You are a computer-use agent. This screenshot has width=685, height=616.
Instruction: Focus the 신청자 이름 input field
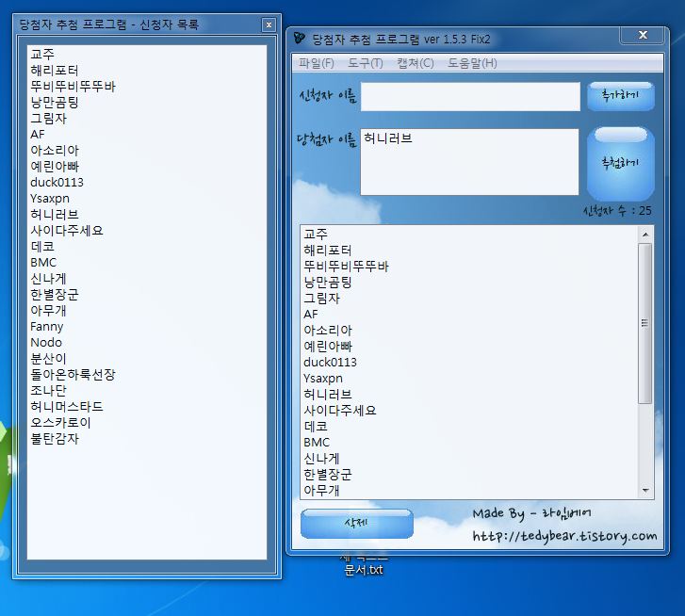coord(470,96)
